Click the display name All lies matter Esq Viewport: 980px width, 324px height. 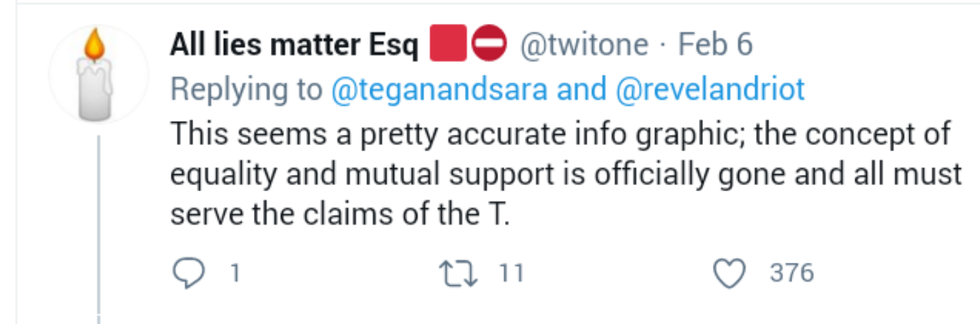295,46
